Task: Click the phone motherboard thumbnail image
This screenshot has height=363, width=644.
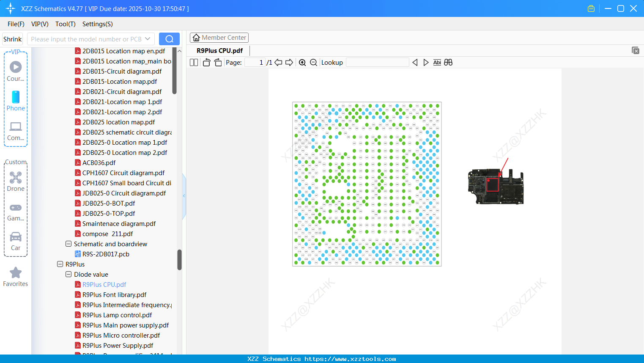Action: click(496, 186)
